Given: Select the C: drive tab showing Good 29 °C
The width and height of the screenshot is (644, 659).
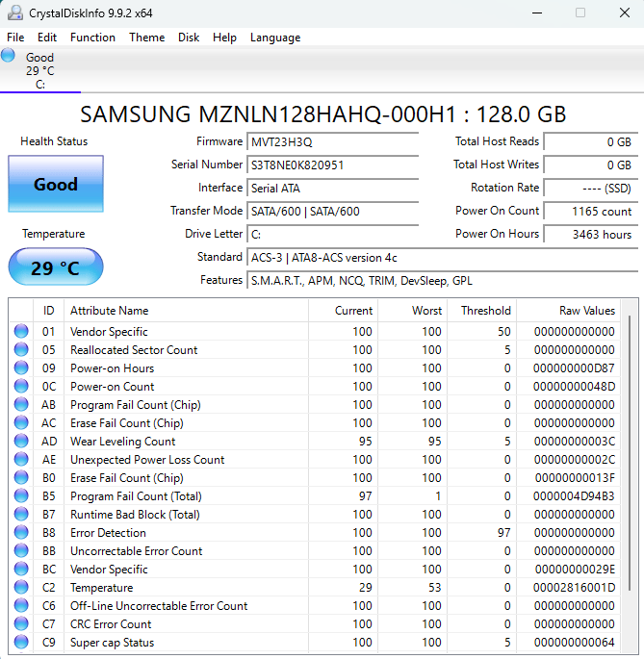Looking at the screenshot, I should [40, 70].
